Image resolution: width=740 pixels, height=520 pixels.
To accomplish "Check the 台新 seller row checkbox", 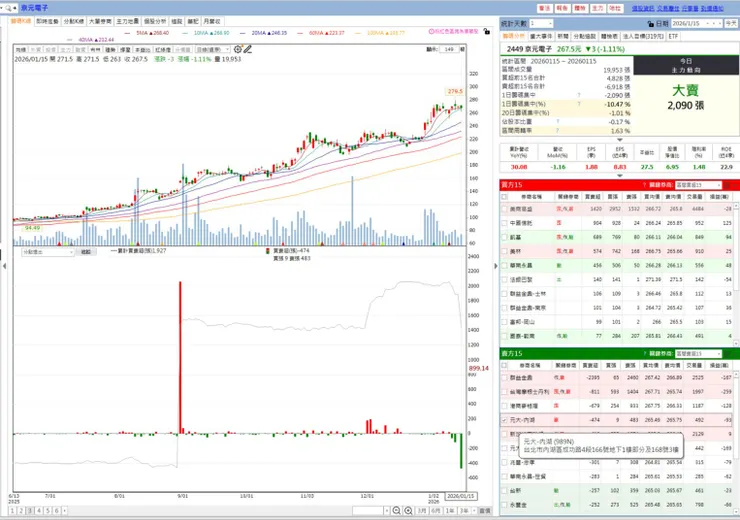I will click(505, 491).
